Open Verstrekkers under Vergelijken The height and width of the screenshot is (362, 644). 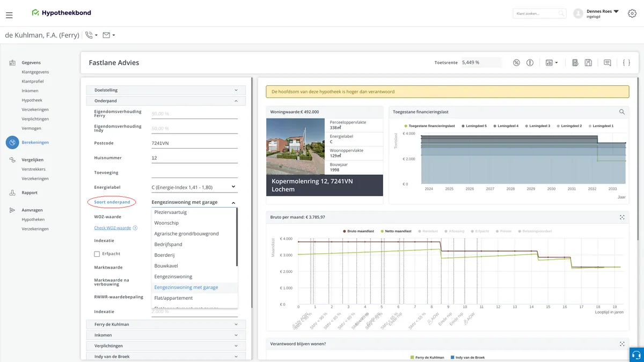tap(34, 169)
